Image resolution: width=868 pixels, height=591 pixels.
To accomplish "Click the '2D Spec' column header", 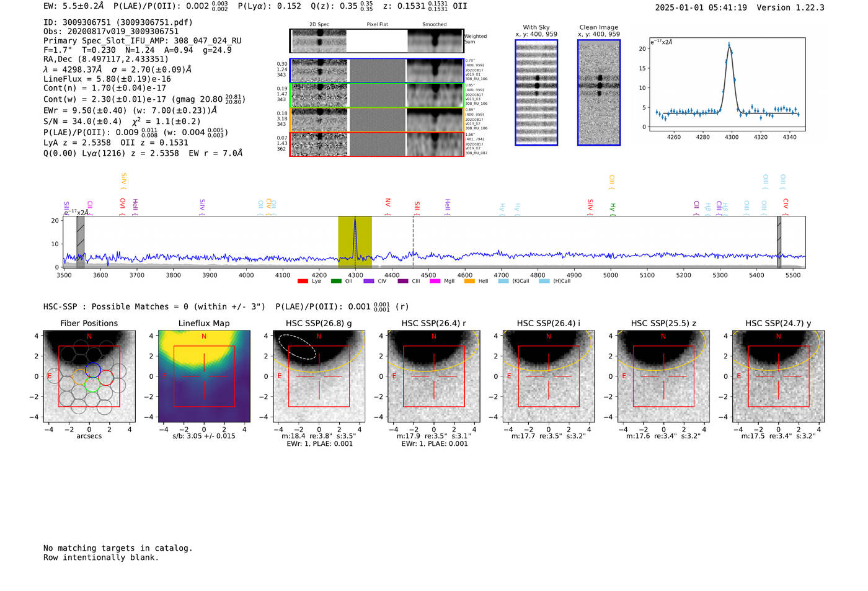I will (319, 25).
